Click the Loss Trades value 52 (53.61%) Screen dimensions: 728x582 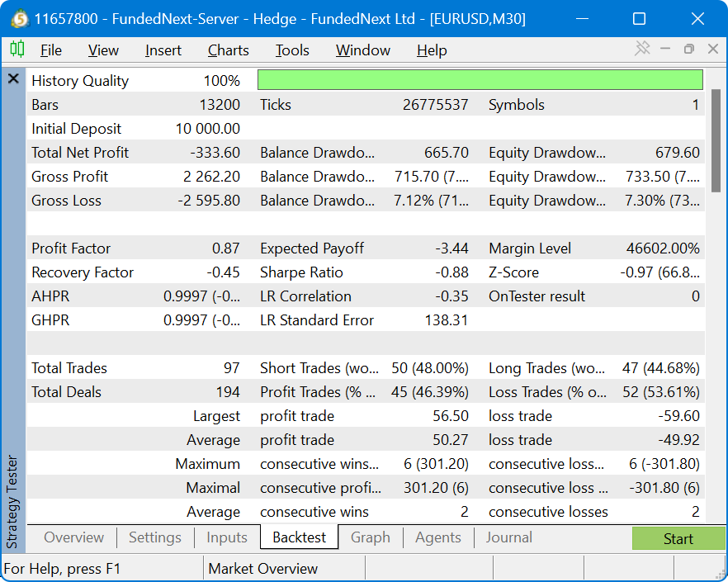[660, 392]
